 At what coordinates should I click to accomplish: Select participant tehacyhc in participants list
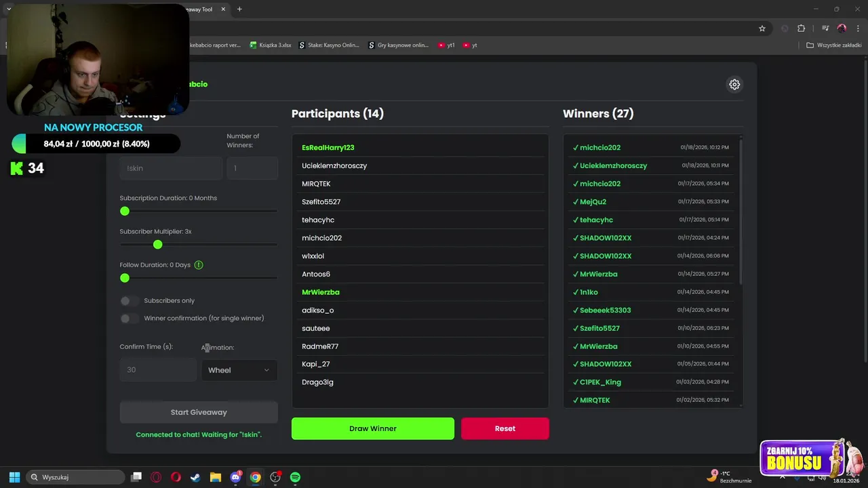coord(420,220)
